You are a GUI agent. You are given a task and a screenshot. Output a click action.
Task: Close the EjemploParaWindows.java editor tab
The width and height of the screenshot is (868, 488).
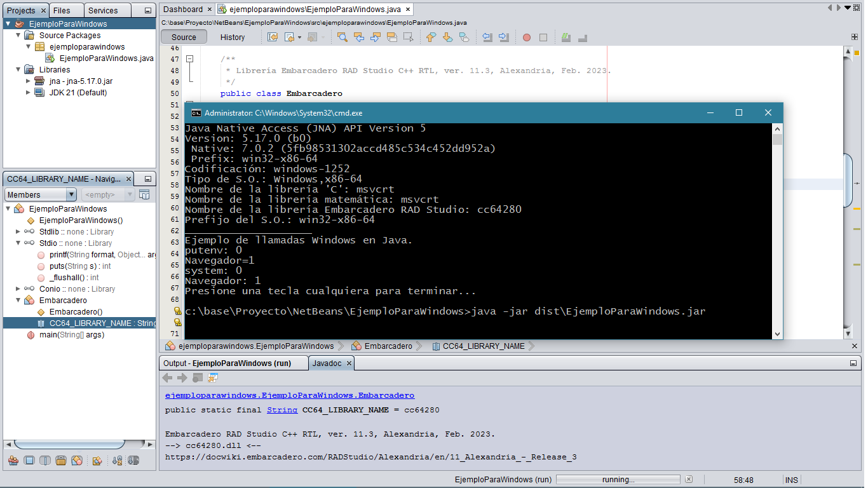tap(407, 10)
